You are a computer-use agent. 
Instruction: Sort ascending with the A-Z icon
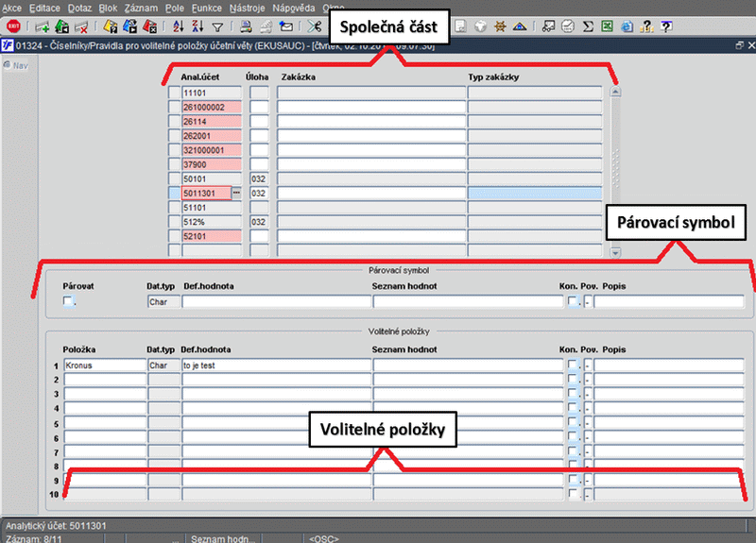(179, 26)
